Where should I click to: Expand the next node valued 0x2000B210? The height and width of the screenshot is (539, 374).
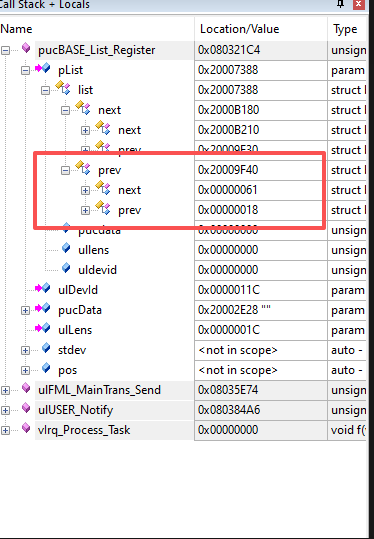point(85,130)
